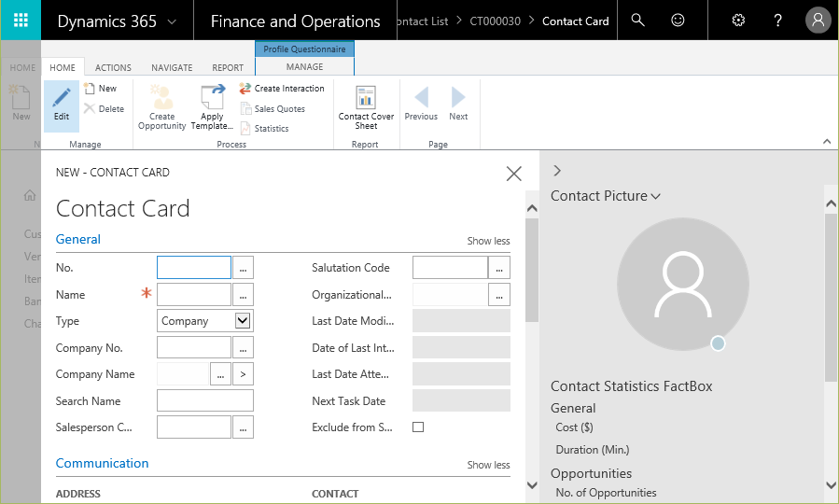The width and height of the screenshot is (839, 504).
Task: Click Profile Questionnaire contextual tab header
Action: [304, 49]
